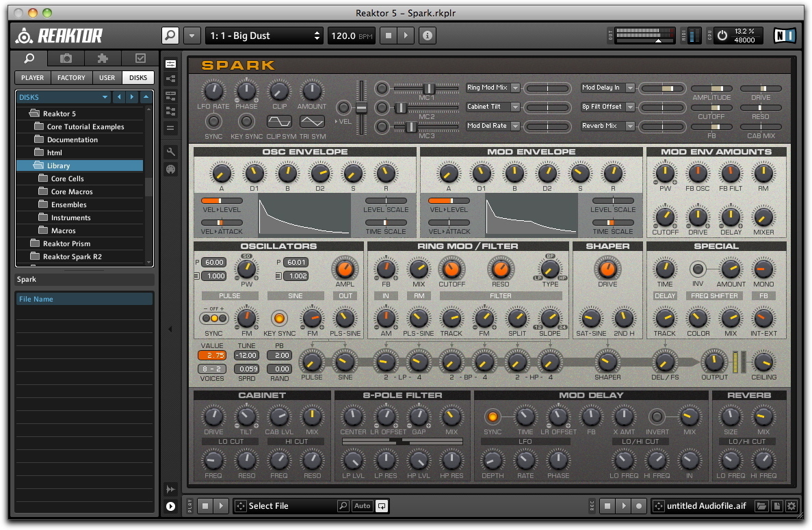The width and height of the screenshot is (812, 530).
Task: Start the global clock play button
Action: click(406, 36)
